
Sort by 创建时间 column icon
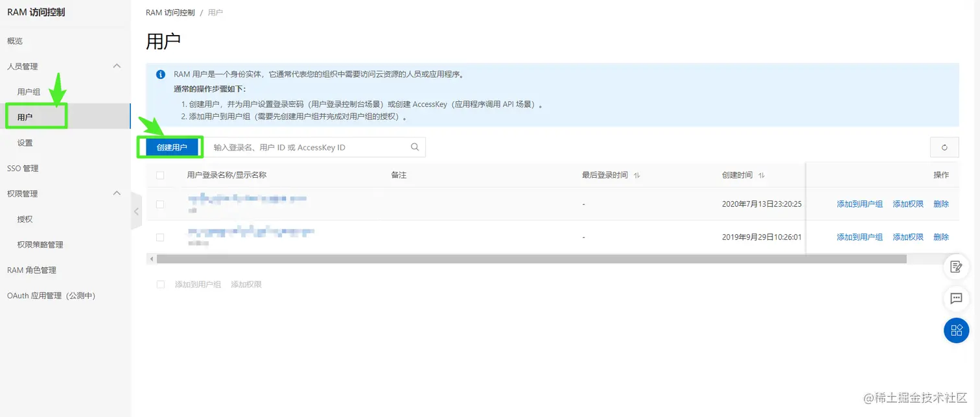pos(762,176)
